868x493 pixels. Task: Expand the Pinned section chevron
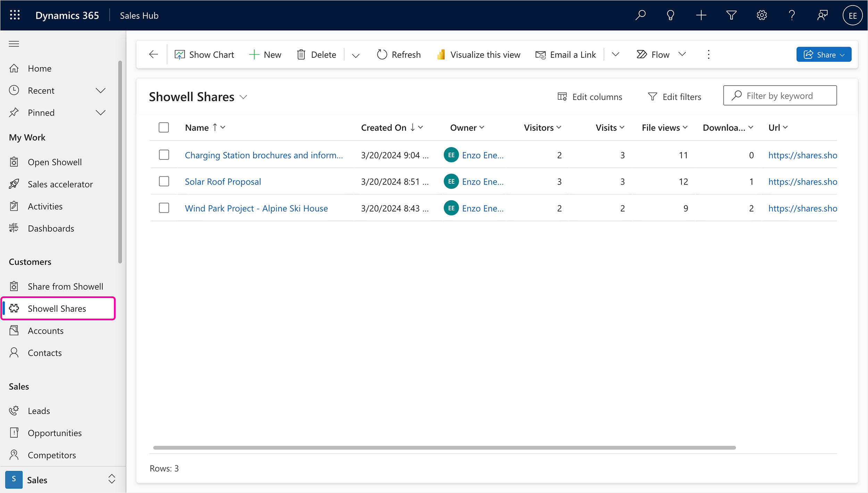(100, 113)
